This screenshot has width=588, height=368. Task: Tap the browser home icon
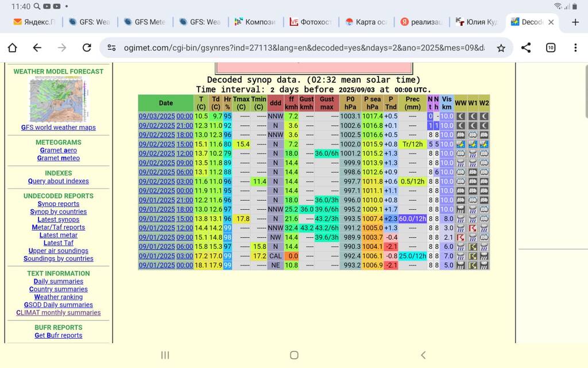pos(12,48)
